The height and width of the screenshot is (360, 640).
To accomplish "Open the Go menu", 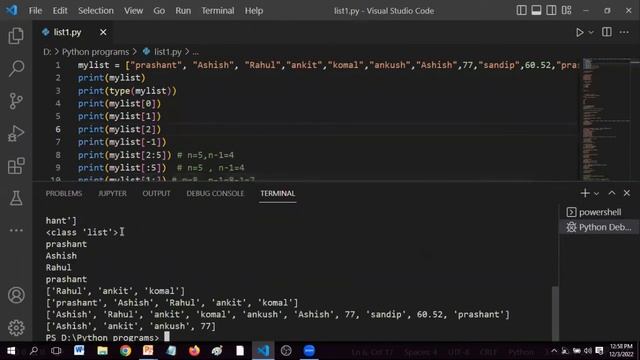I will [x=159, y=11].
